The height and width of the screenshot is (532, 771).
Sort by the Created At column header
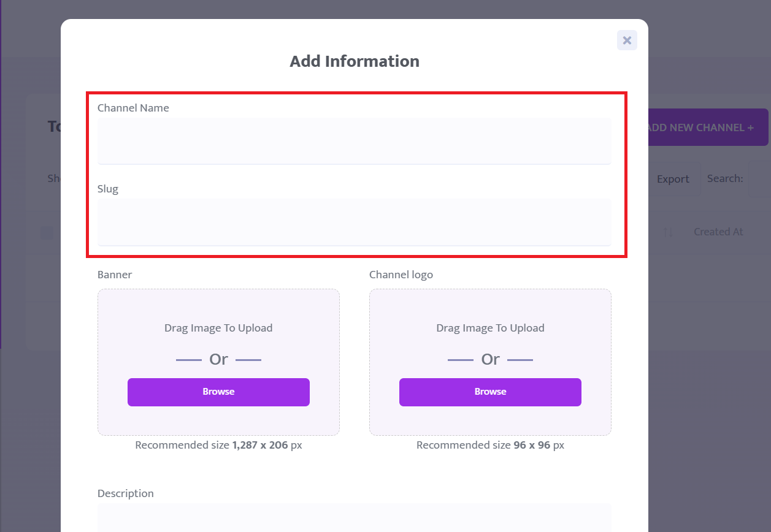tap(718, 232)
